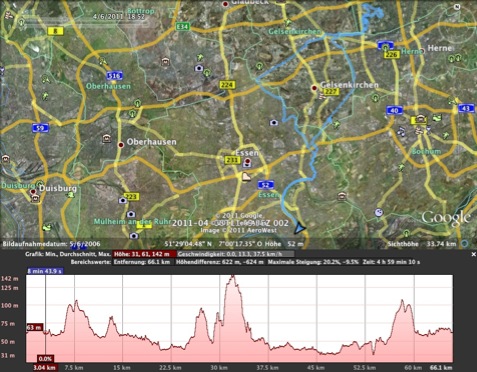Click the Oberhausen city label
This screenshot has width=477, height=372.
(151, 142)
